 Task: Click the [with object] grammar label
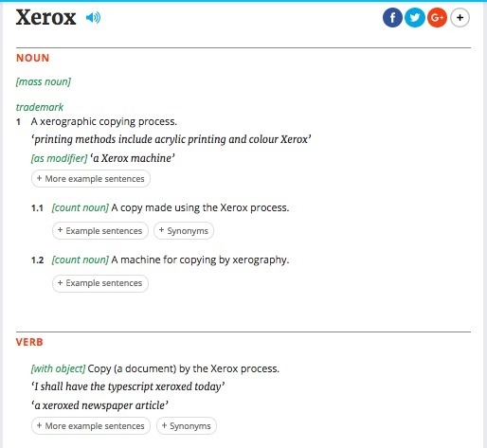click(x=58, y=368)
